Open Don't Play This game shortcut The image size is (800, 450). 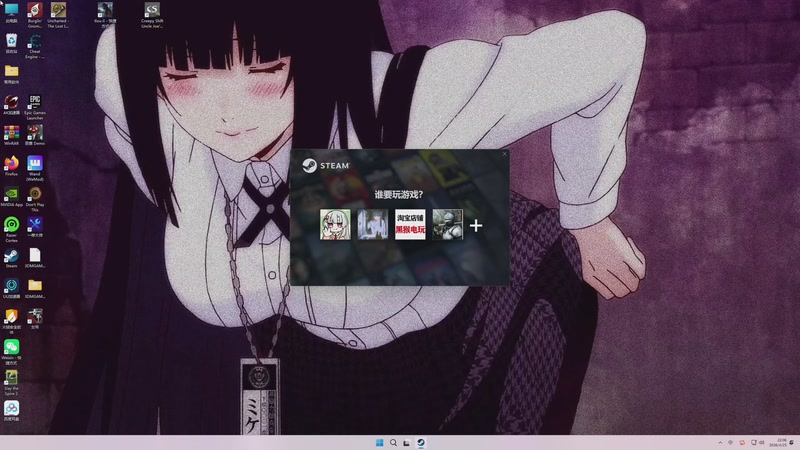click(x=35, y=199)
